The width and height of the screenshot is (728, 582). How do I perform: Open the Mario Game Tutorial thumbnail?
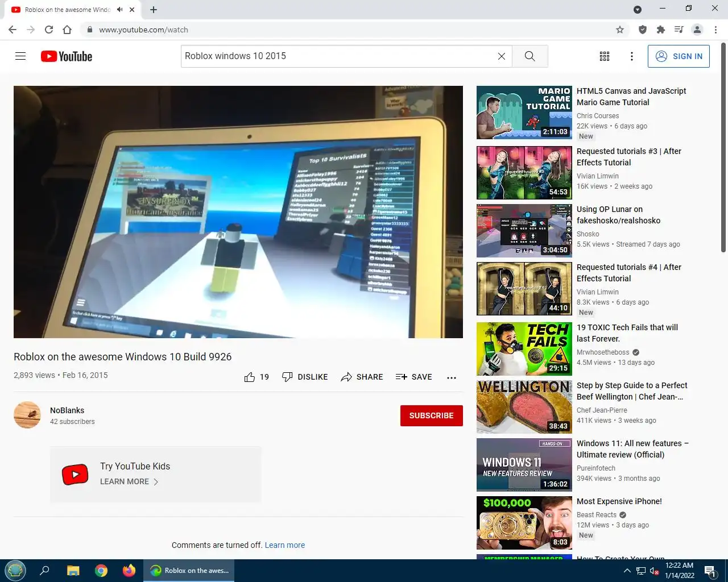pyautogui.click(x=524, y=113)
